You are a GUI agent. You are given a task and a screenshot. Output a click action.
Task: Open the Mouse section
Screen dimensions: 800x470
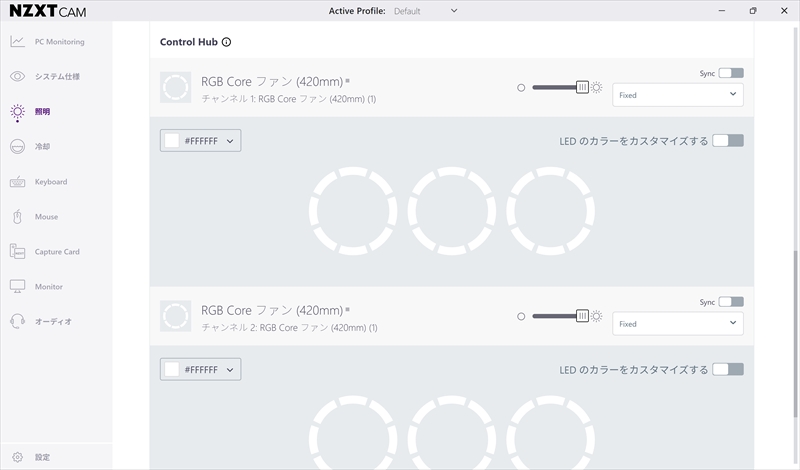point(46,217)
